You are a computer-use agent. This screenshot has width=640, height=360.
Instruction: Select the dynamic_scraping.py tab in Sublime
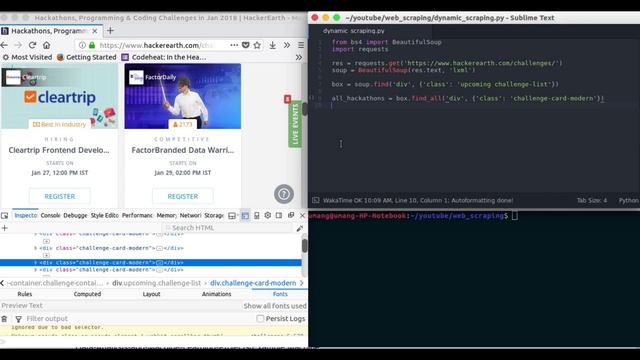click(x=353, y=31)
